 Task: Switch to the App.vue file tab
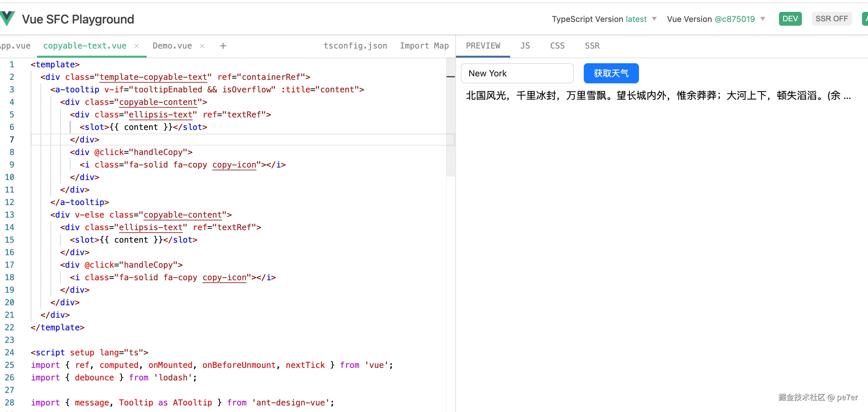pyautogui.click(x=15, y=46)
